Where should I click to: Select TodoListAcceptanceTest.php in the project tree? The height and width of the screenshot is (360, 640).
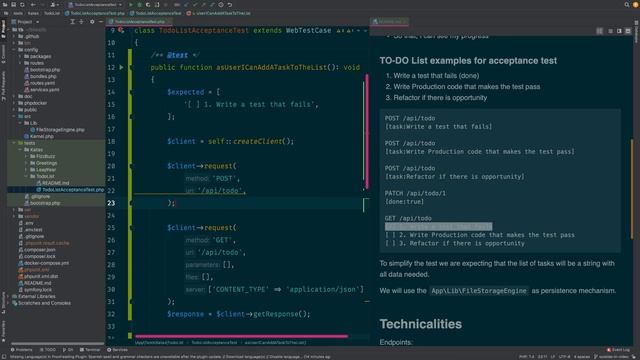point(70,190)
